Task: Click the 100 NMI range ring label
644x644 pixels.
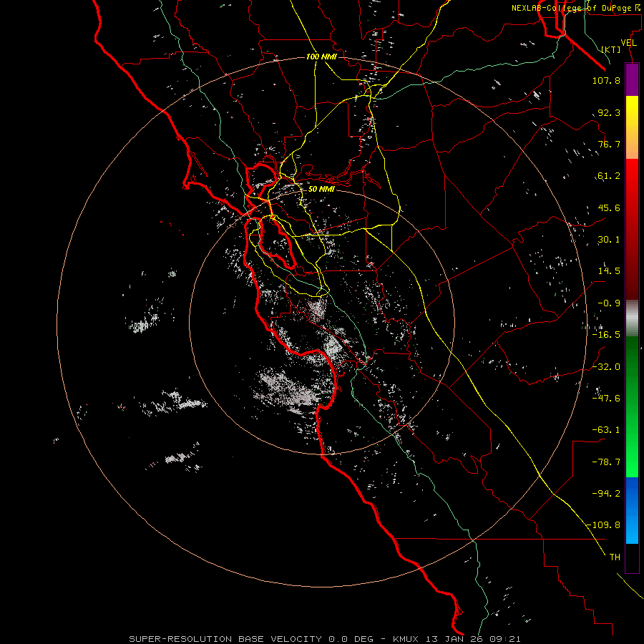Action: pyautogui.click(x=321, y=57)
